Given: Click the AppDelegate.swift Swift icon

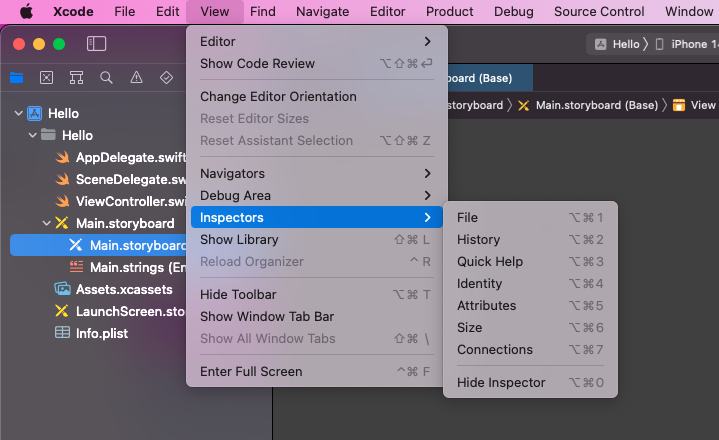Looking at the screenshot, I should tap(62, 157).
